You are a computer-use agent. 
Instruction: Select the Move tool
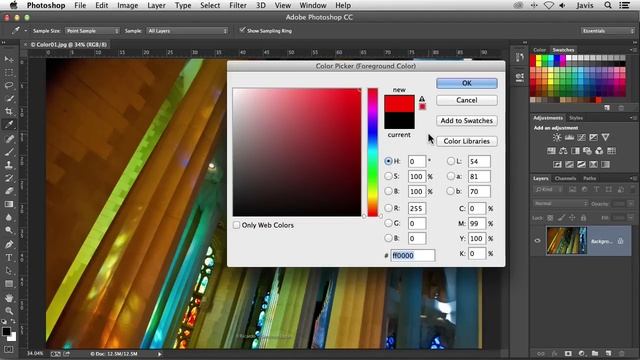[9, 60]
